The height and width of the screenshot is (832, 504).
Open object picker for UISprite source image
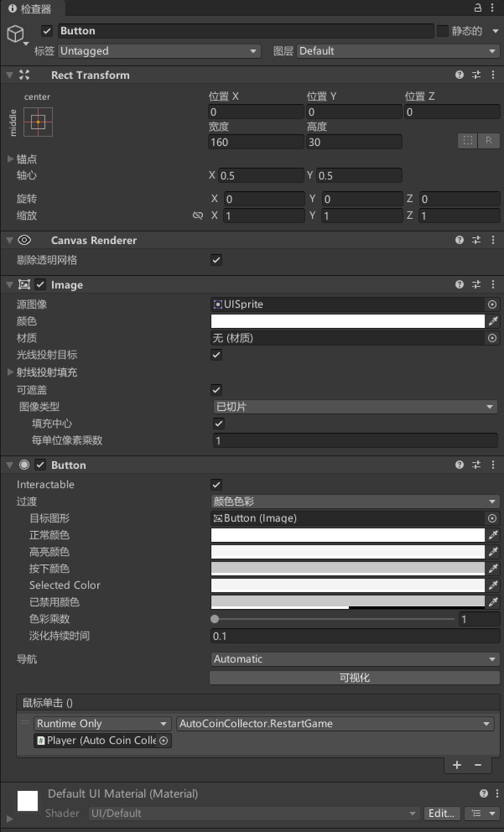point(492,304)
